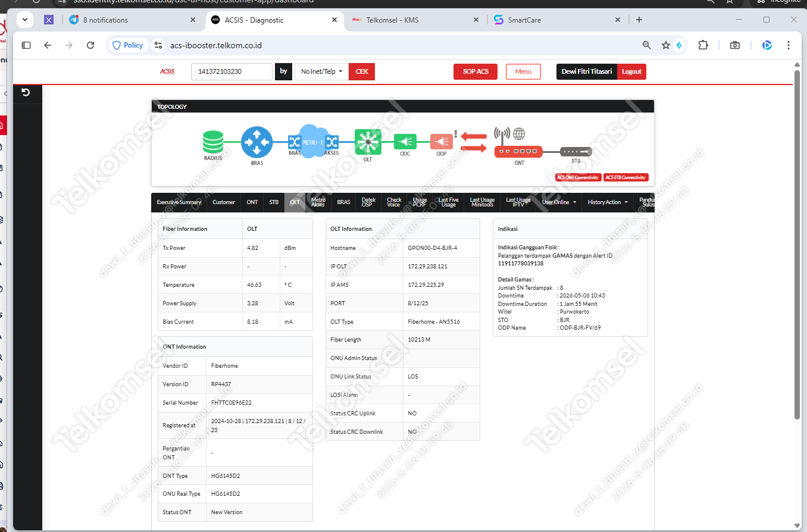Bookmark this page with the star icon
The image size is (807, 532).
[x=666, y=45]
